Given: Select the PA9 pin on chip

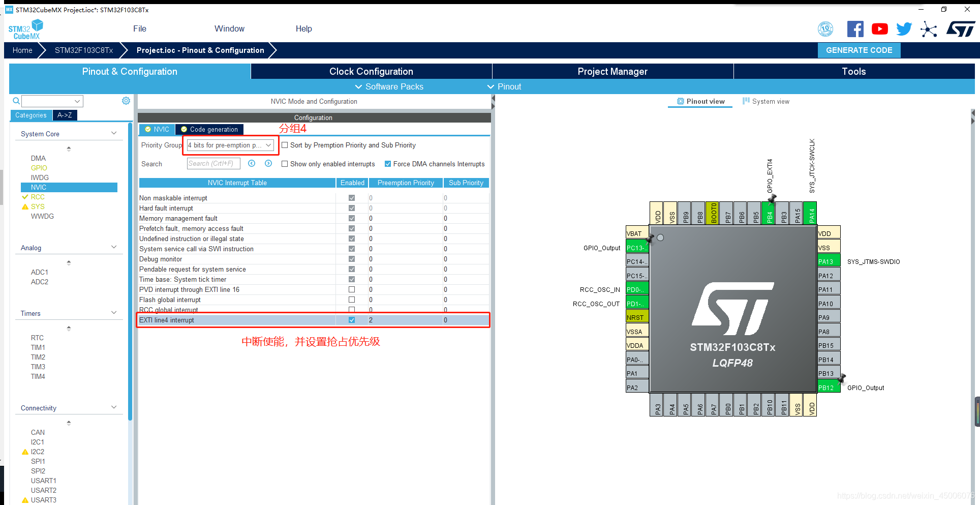Looking at the screenshot, I should pyautogui.click(x=829, y=317).
